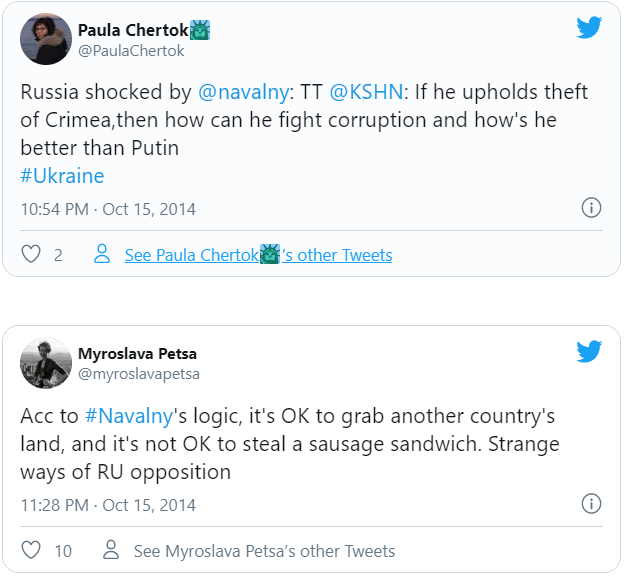Open info icon on Myroslava Petsa tweet
This screenshot has height=577, width=624.
tap(591, 503)
